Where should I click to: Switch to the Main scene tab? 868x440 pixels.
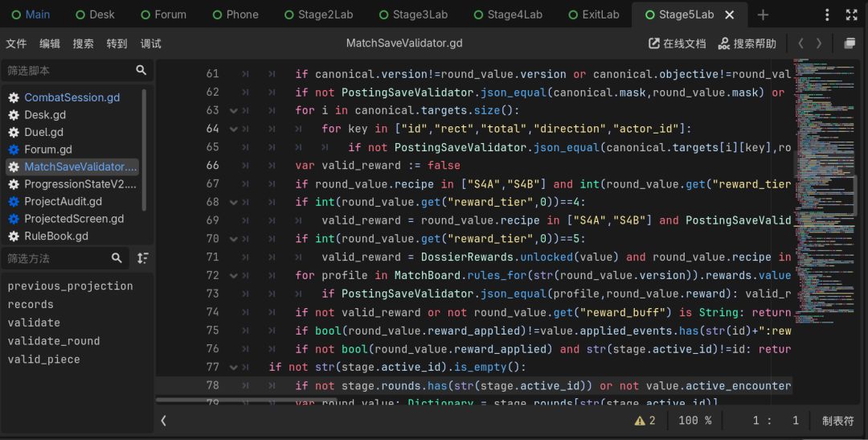(31, 14)
